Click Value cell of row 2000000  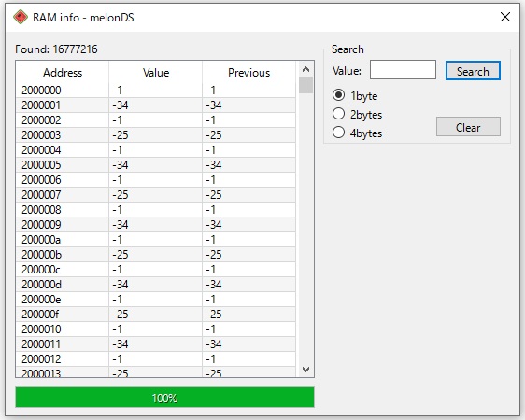pyautogui.click(x=156, y=91)
